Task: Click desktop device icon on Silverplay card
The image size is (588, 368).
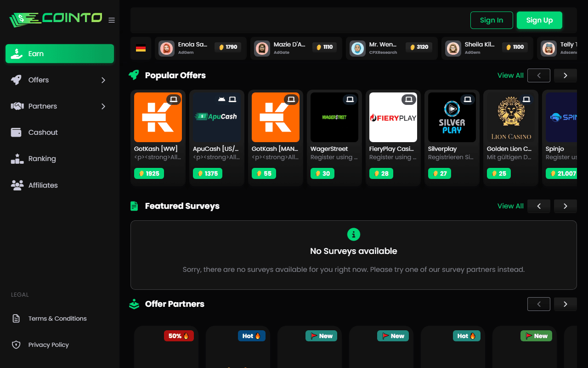Action: click(468, 99)
